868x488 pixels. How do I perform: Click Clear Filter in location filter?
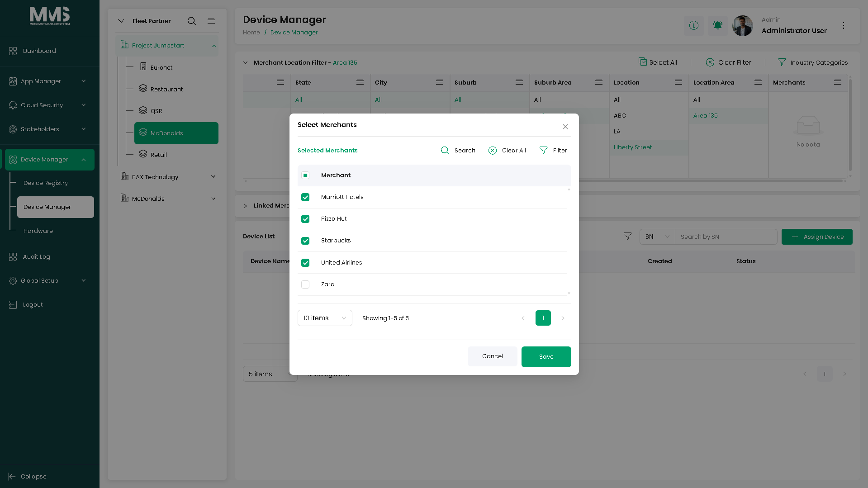click(729, 62)
